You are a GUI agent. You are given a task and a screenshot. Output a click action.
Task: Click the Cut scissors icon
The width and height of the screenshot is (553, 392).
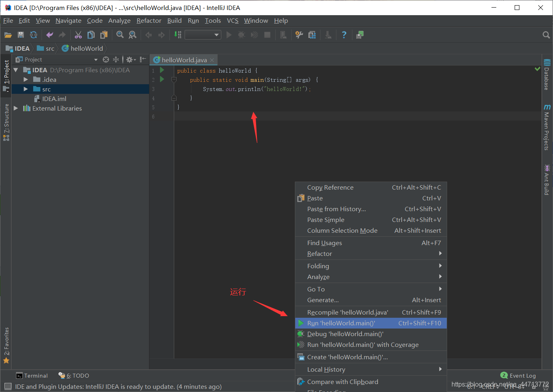click(x=78, y=35)
